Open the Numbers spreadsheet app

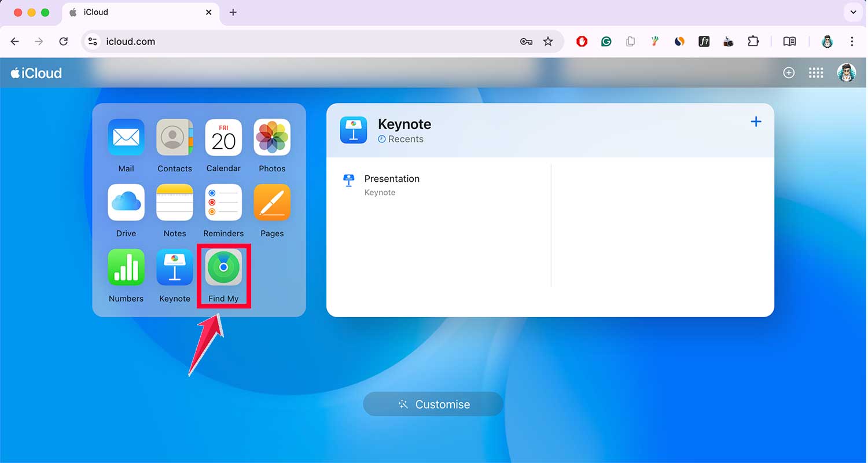point(126,267)
